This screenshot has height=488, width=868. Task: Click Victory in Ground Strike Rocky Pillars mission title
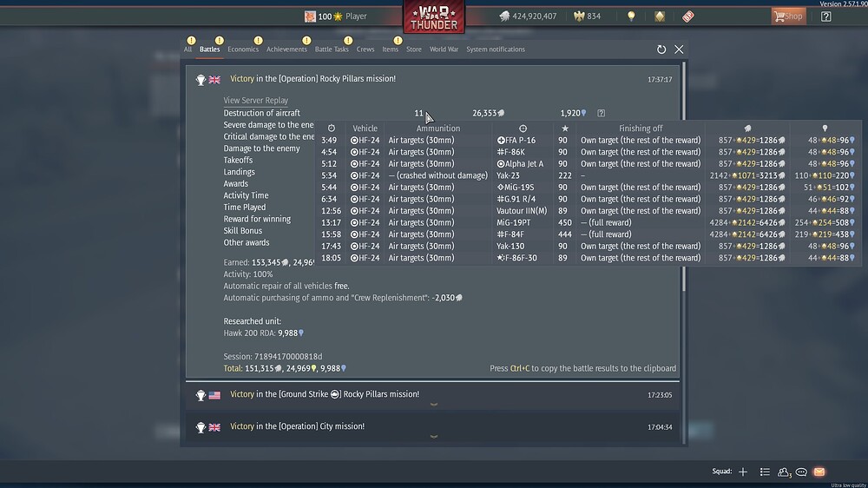[x=325, y=394]
